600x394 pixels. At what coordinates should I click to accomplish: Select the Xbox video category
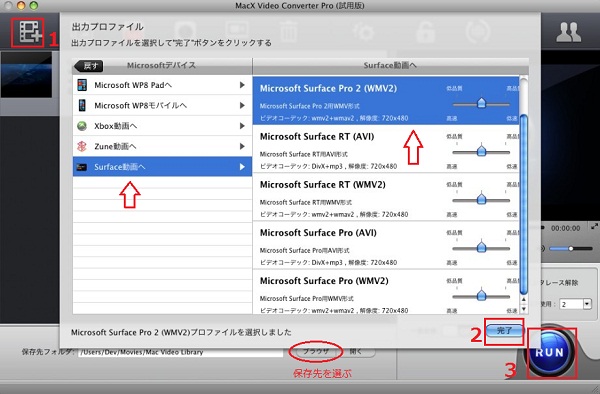point(162,126)
